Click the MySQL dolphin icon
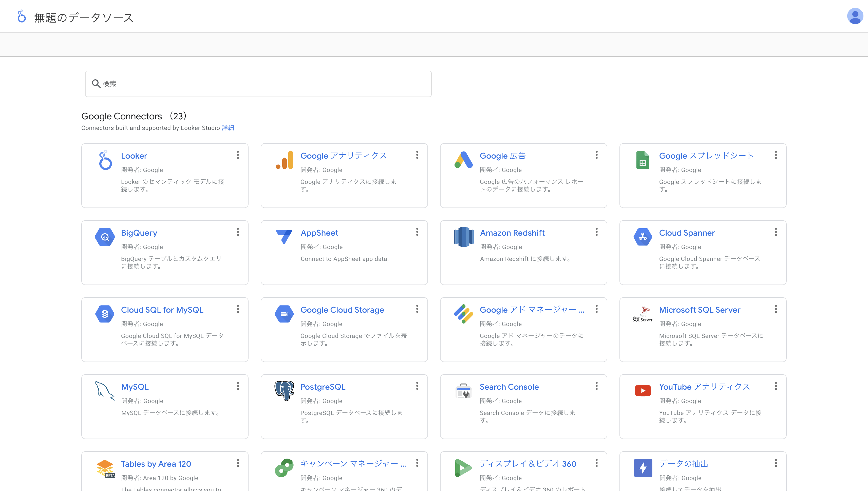 click(105, 391)
